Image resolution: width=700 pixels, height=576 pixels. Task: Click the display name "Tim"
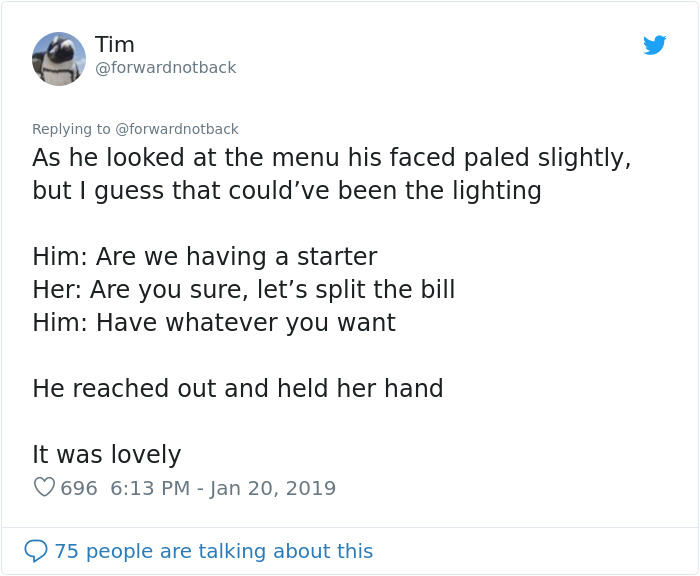[x=115, y=44]
